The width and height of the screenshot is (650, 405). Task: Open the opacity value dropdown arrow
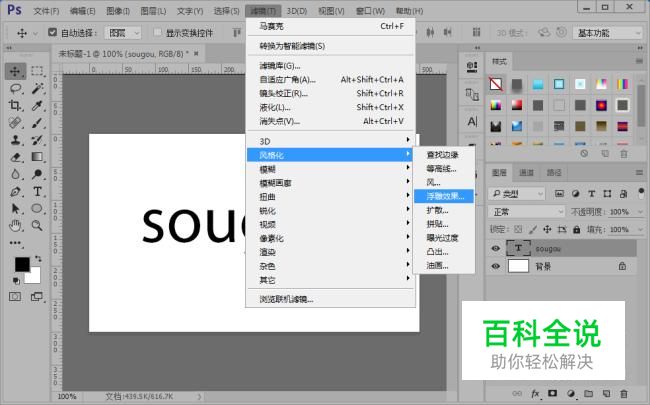coord(641,212)
